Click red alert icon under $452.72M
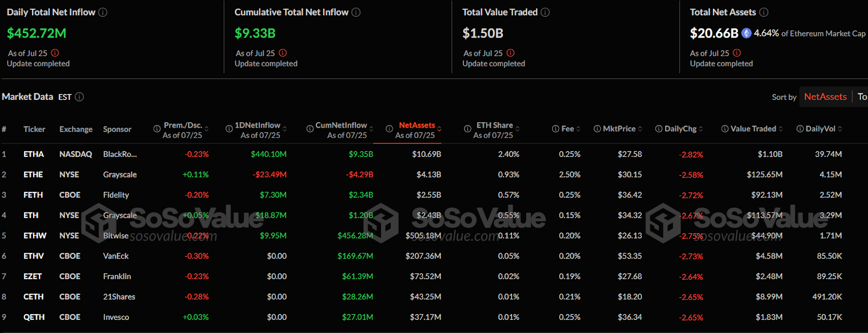Screen dimensions: 868x333 [x=55, y=53]
